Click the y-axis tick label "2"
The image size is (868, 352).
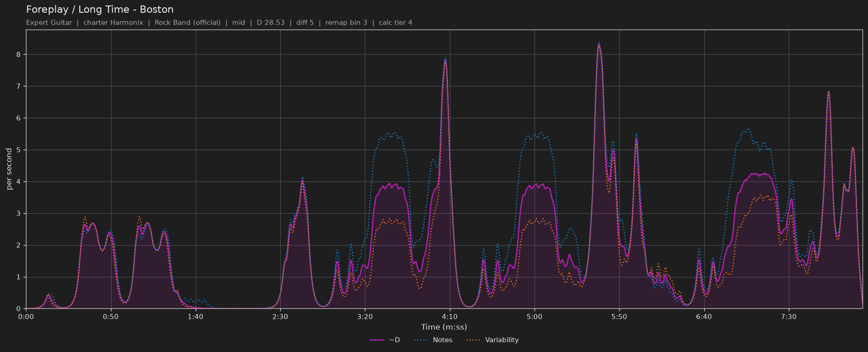(19, 246)
